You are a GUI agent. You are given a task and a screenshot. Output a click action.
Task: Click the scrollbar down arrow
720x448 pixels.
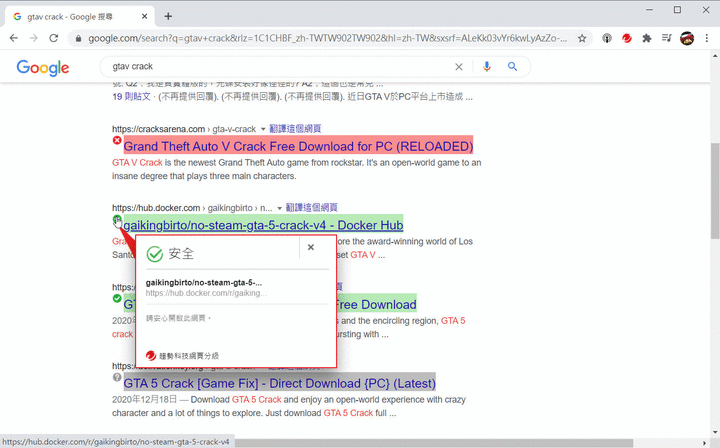pyautogui.click(x=715, y=432)
